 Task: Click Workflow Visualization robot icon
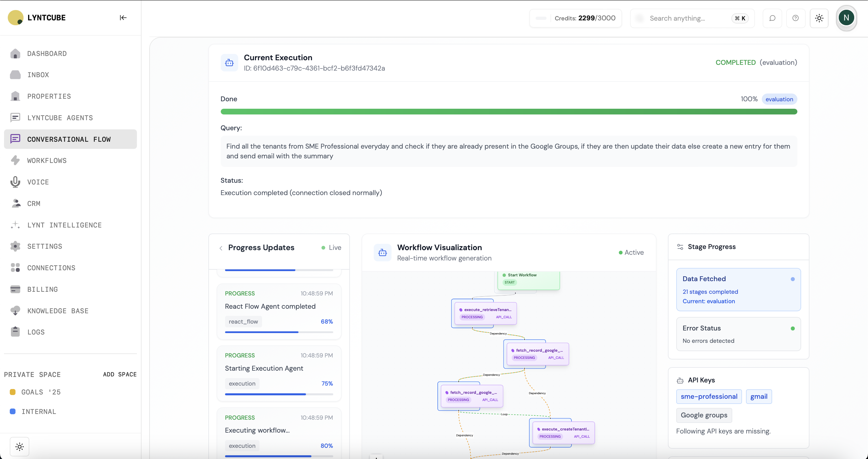(382, 252)
